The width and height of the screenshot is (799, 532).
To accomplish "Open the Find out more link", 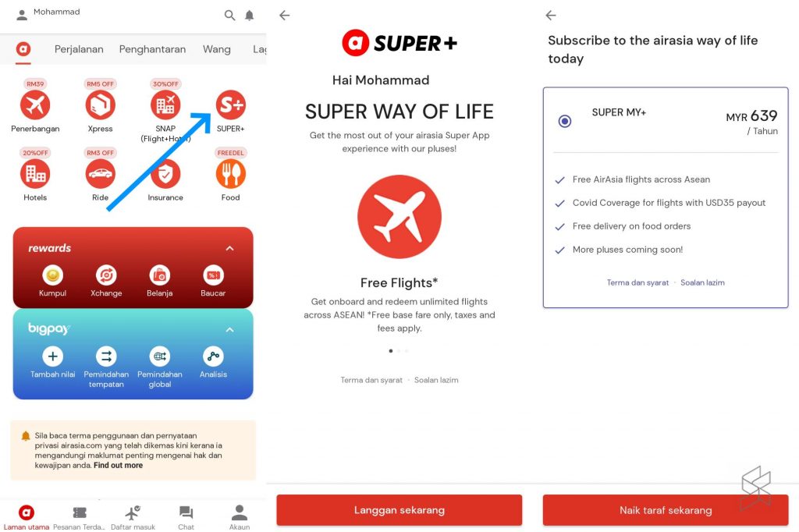I will 119,465.
